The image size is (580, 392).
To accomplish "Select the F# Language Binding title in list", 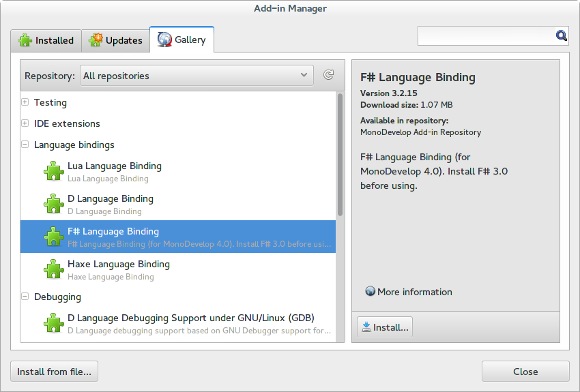I will pyautogui.click(x=113, y=232).
